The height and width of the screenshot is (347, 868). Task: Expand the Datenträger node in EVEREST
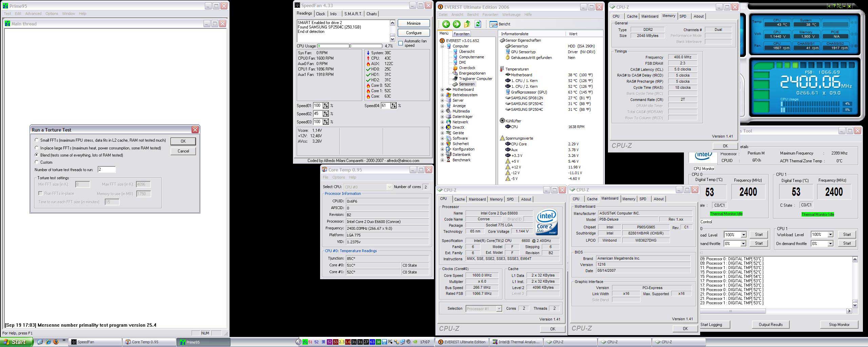click(x=442, y=117)
